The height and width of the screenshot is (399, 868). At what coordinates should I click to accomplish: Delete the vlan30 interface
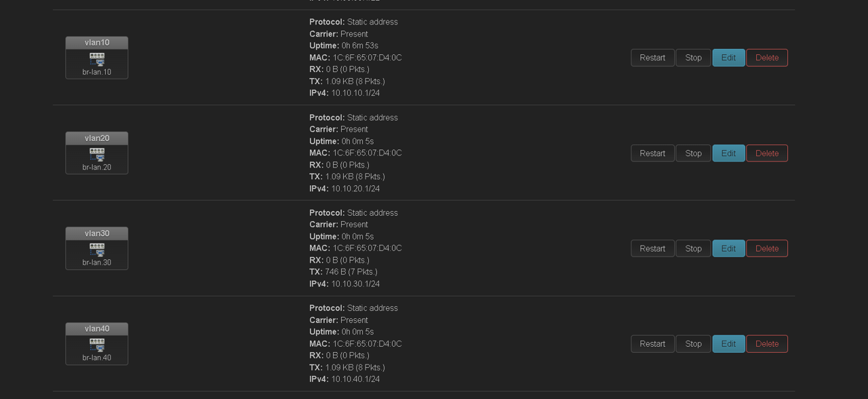(x=767, y=248)
